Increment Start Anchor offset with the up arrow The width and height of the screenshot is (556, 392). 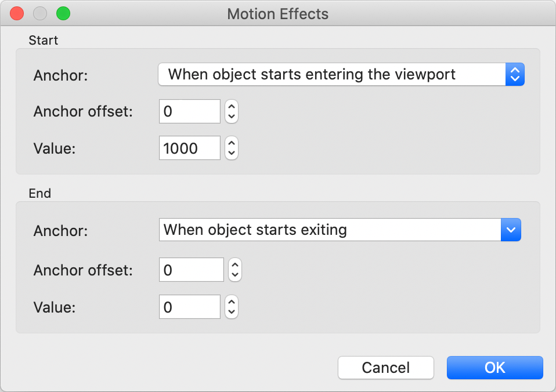click(x=232, y=106)
